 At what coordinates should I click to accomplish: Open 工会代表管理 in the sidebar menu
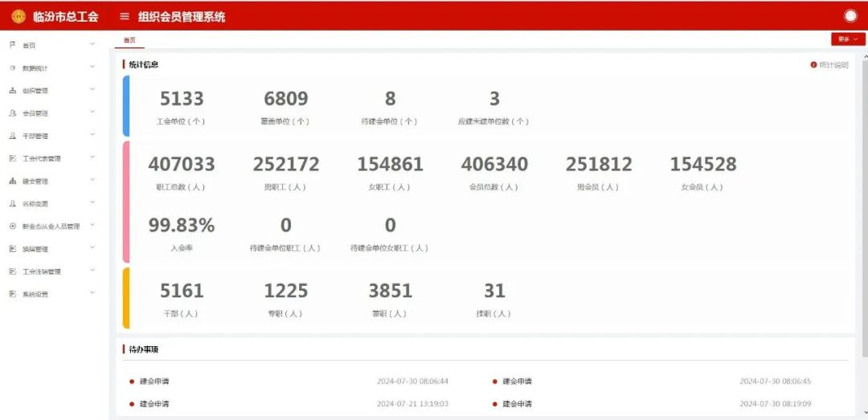pos(41,159)
